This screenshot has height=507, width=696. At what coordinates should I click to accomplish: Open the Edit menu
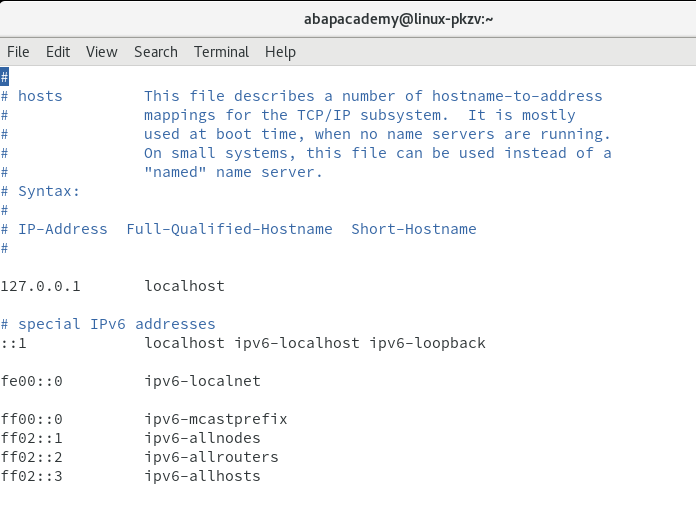pos(58,52)
